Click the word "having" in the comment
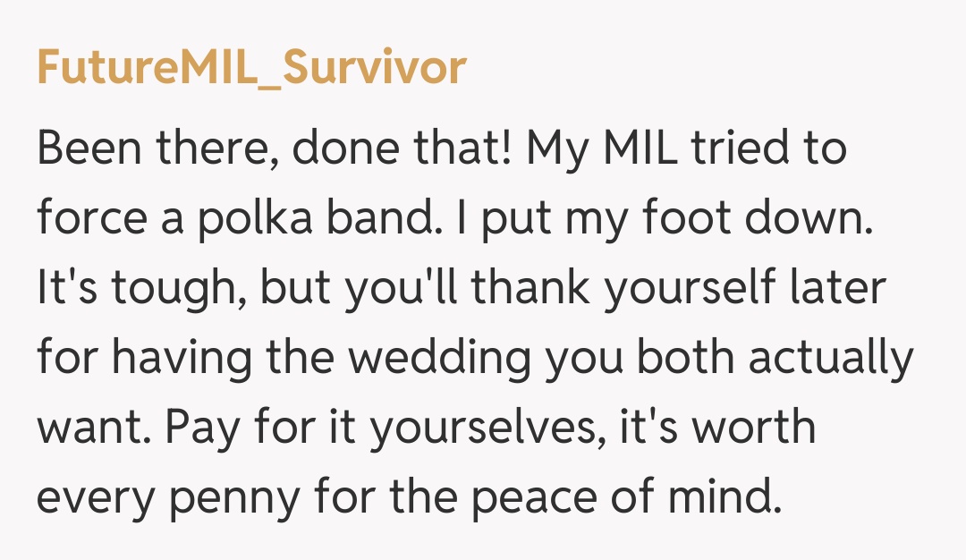966x560 pixels. tap(181, 358)
